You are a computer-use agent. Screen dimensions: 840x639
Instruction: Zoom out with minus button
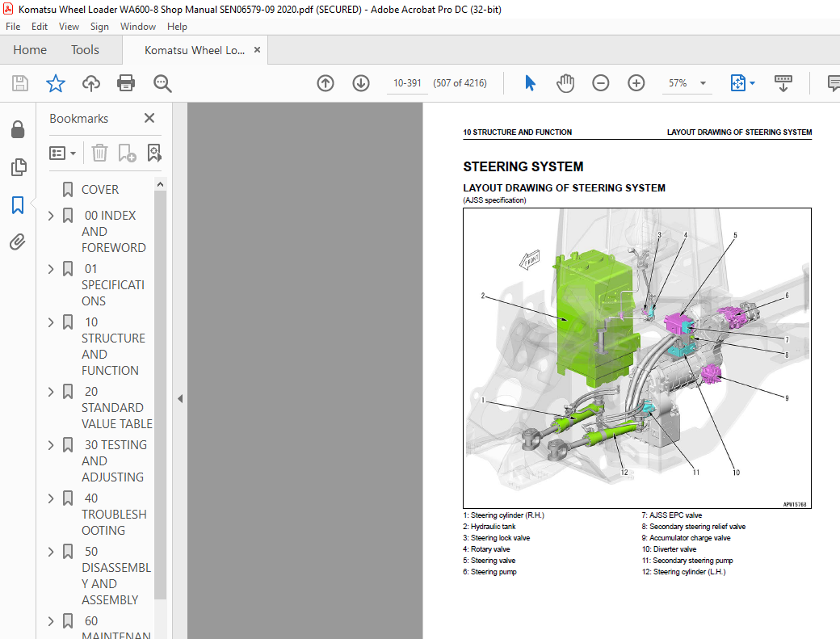(601, 83)
